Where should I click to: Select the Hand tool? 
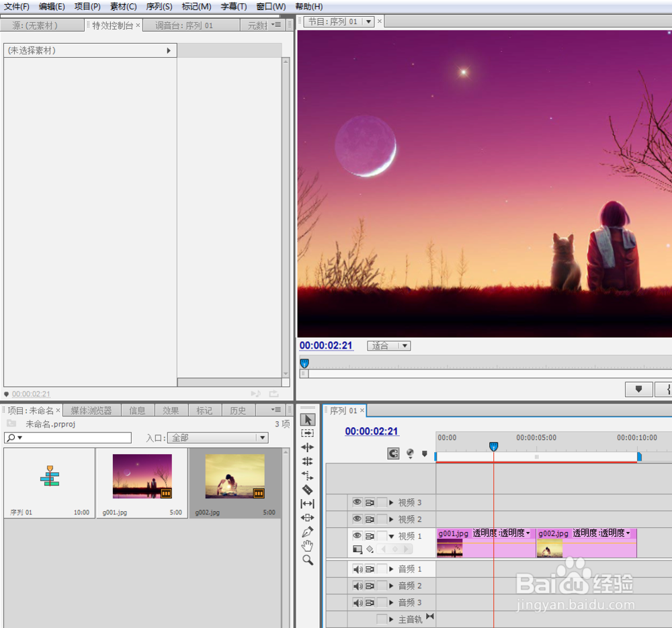click(308, 546)
